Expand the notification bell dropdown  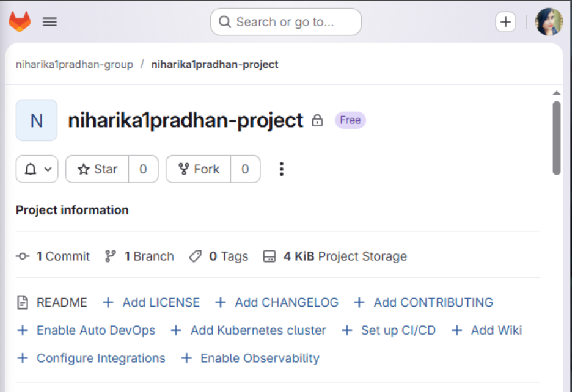coord(37,169)
